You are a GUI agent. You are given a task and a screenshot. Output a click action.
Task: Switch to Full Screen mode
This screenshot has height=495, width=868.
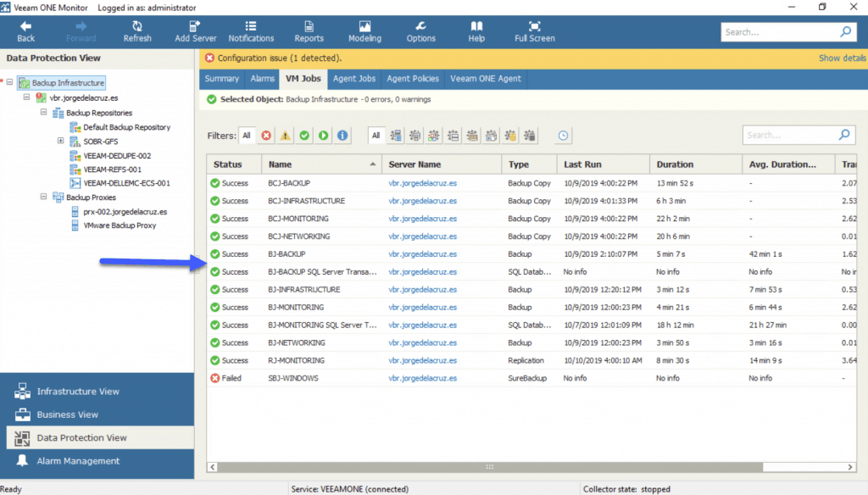534,31
